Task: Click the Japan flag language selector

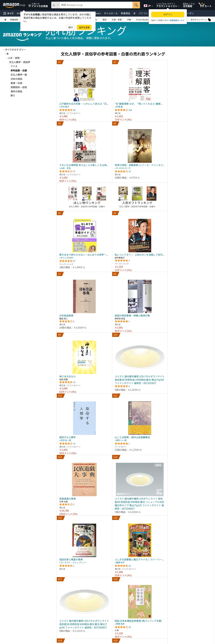Action: point(148,6)
